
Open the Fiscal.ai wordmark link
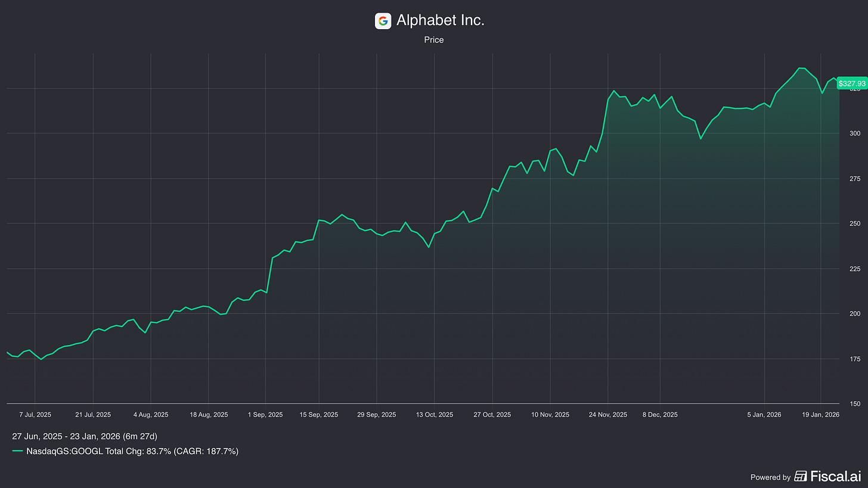point(835,475)
